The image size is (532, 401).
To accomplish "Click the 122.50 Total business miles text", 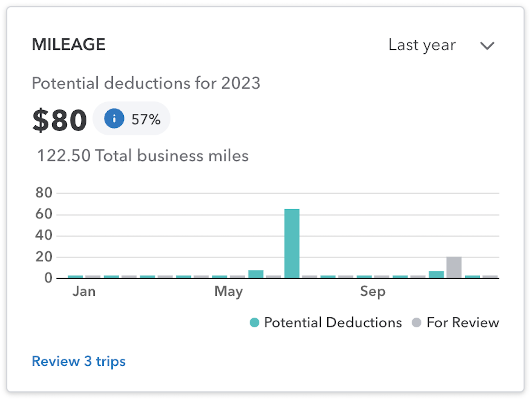I will [x=143, y=156].
